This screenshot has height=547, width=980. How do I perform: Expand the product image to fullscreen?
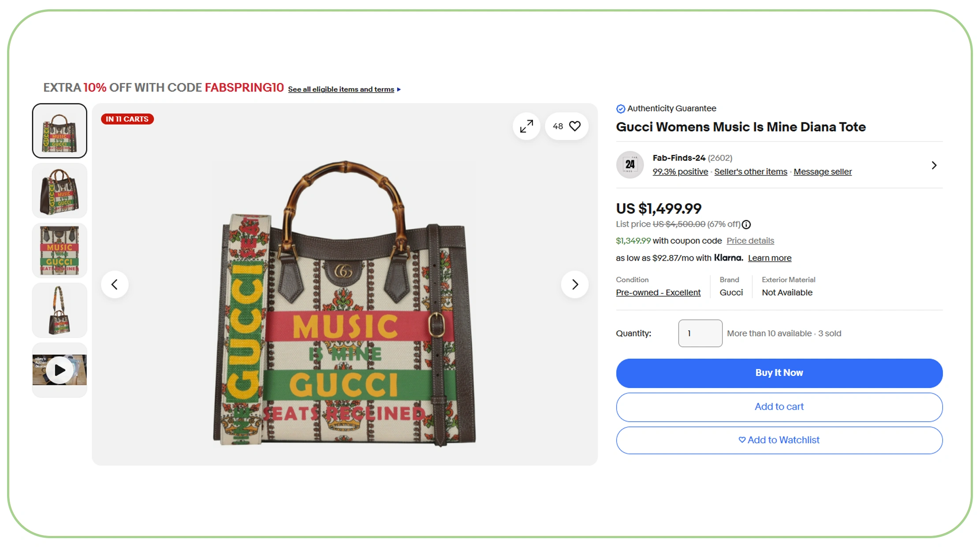(526, 127)
